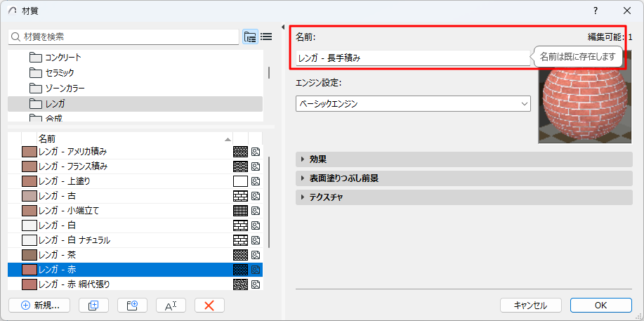
Task: Switch to folder tree view icon
Action: click(250, 37)
